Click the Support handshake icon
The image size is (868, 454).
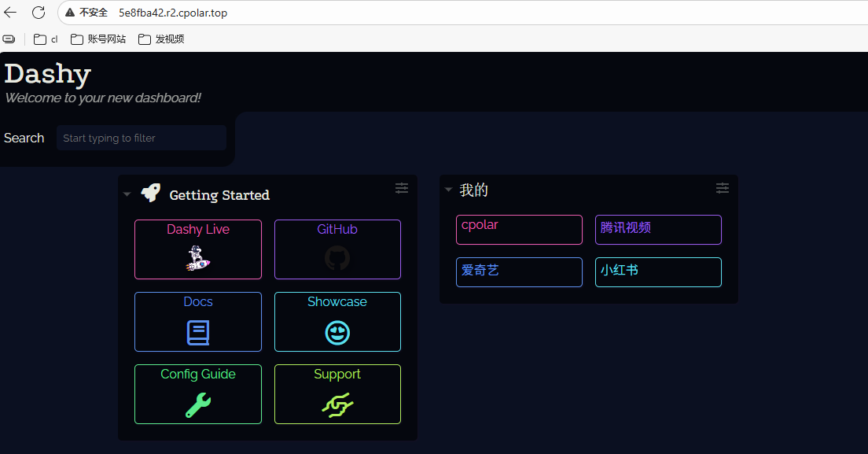[x=337, y=404]
